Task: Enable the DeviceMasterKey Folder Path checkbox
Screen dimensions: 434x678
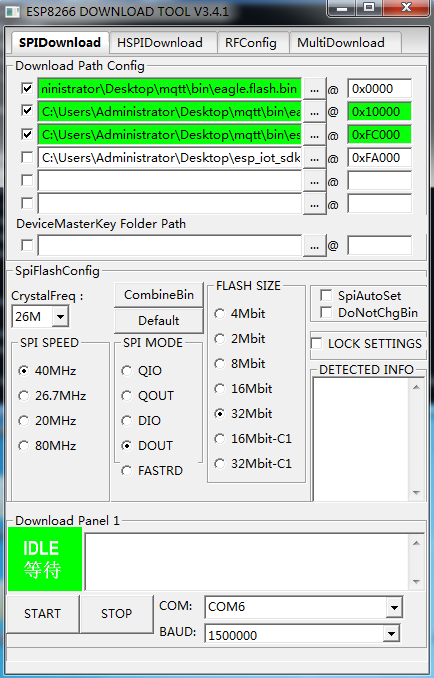Action: click(x=27, y=245)
